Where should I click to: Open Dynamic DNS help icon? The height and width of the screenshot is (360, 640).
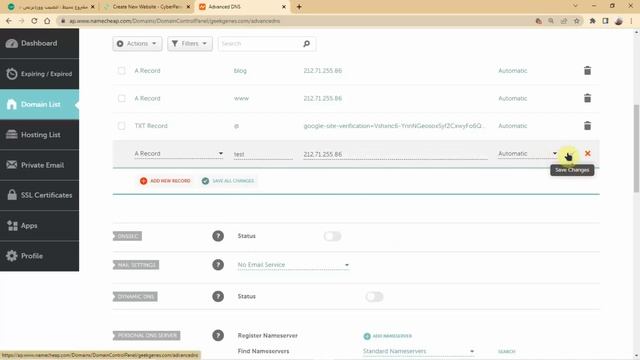point(218,296)
